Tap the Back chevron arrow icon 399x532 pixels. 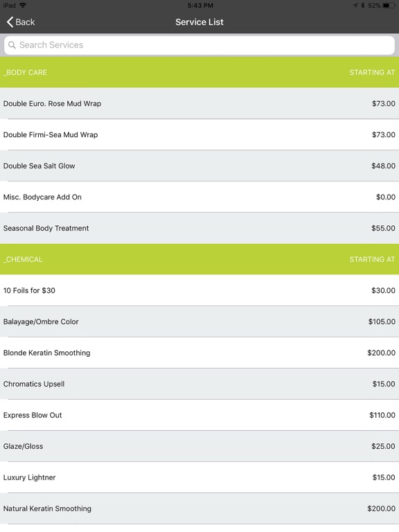click(x=10, y=22)
